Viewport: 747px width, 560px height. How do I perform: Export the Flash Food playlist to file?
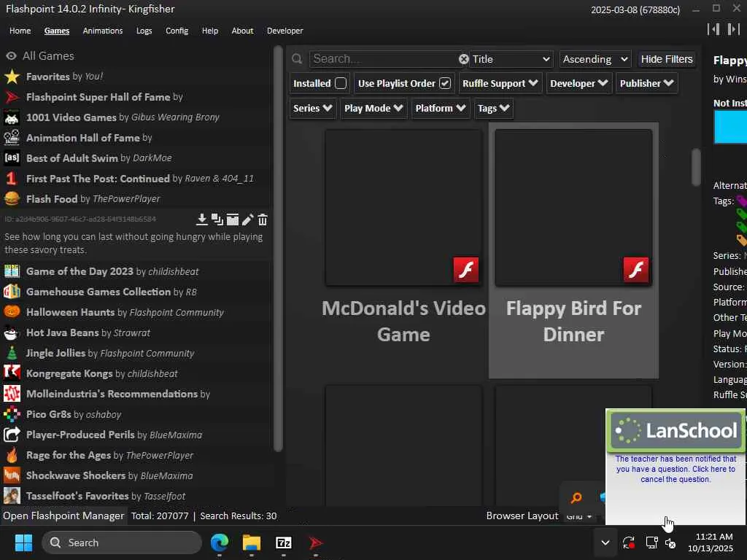pos(233,219)
